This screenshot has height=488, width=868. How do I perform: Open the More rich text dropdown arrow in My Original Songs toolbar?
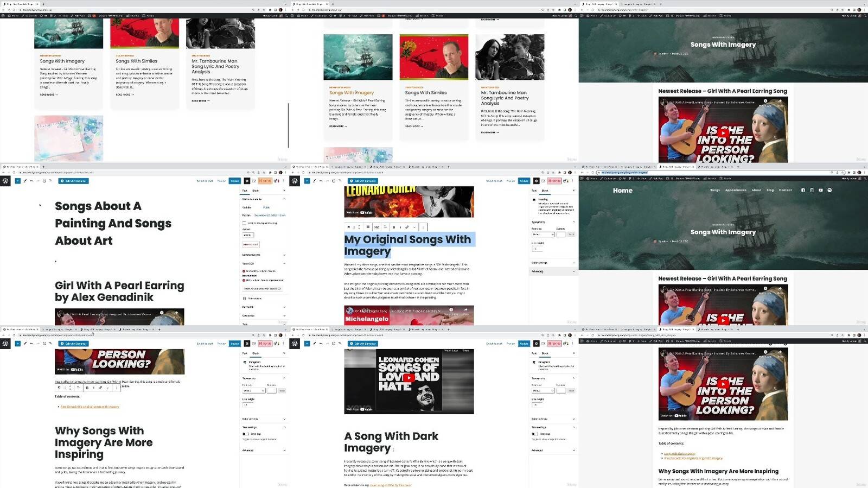414,227
